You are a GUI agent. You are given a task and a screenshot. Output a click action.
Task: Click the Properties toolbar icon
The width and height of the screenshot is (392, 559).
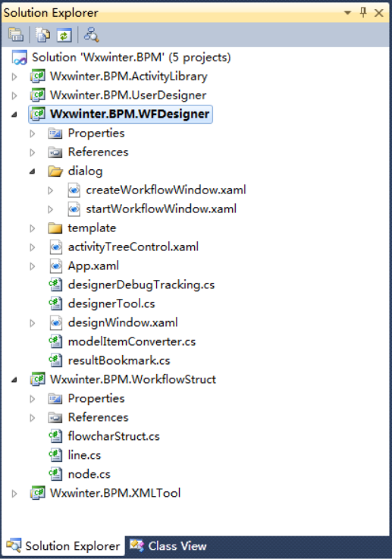click(16, 35)
